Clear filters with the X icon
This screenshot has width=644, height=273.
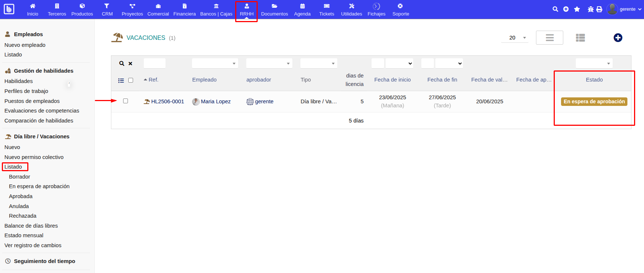[x=130, y=63]
